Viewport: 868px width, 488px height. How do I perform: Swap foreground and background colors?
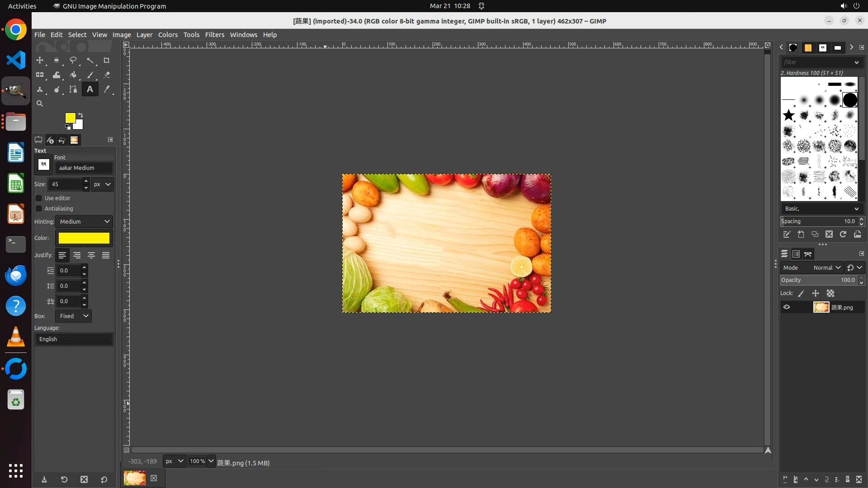(x=80, y=115)
